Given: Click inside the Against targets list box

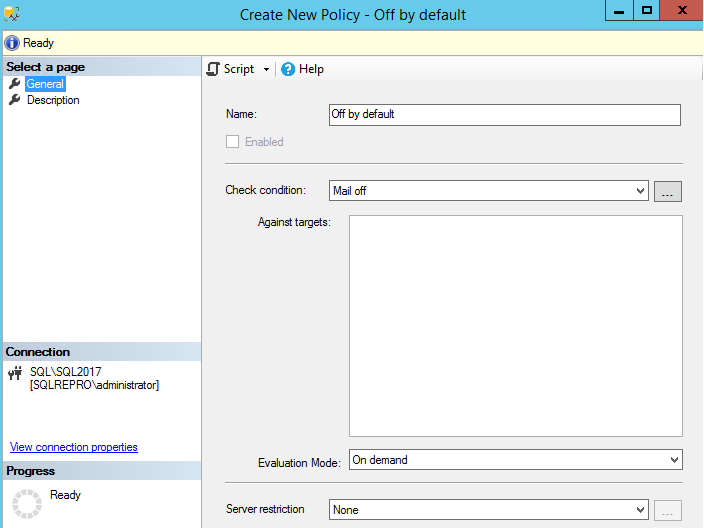Looking at the screenshot, I should (516, 326).
